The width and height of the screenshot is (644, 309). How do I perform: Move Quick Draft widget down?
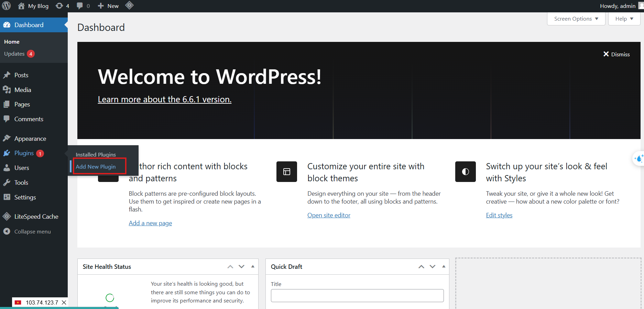(433, 267)
